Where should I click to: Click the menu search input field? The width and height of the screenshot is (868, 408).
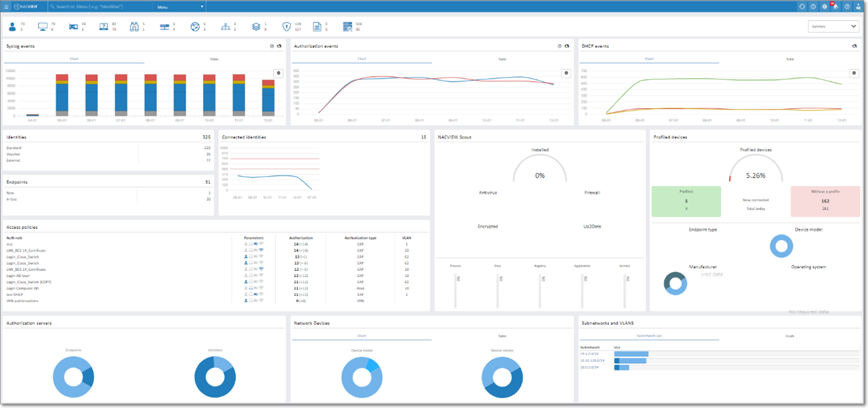[x=100, y=7]
